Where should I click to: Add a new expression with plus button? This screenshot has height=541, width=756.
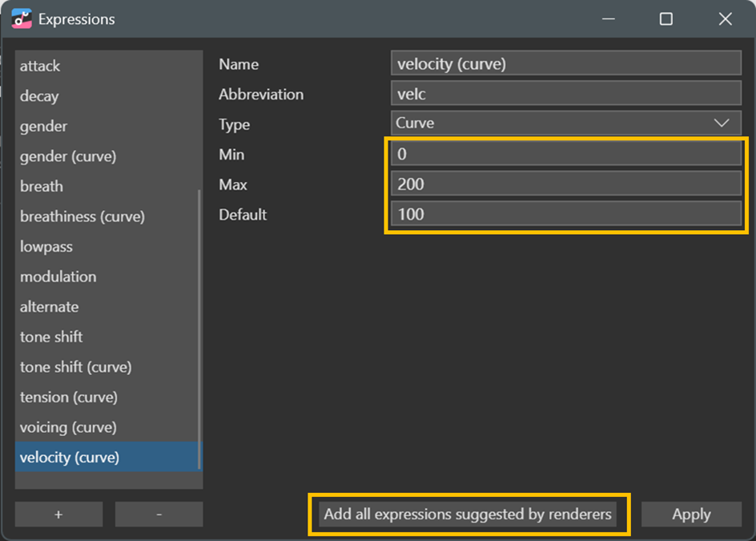pos(58,514)
